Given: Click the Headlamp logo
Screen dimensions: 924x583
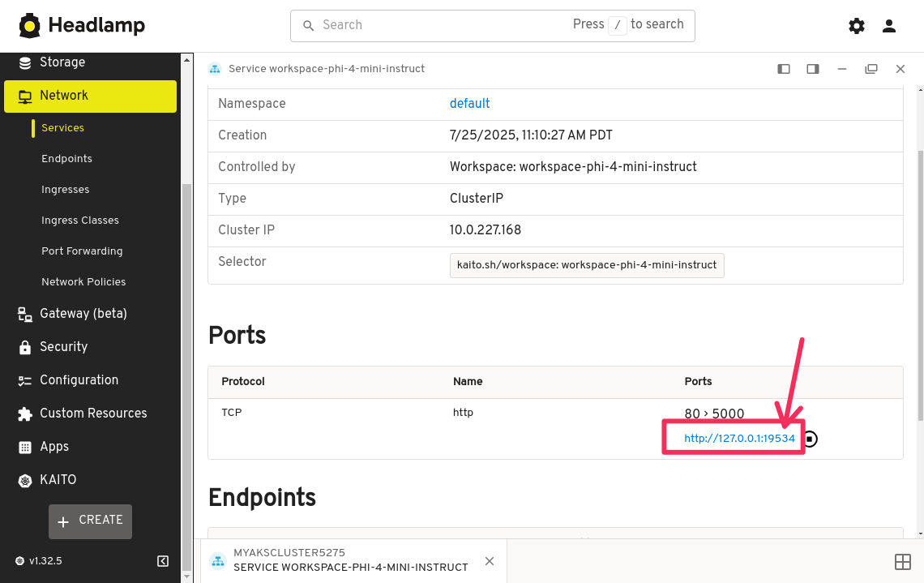Looking at the screenshot, I should coord(82,26).
